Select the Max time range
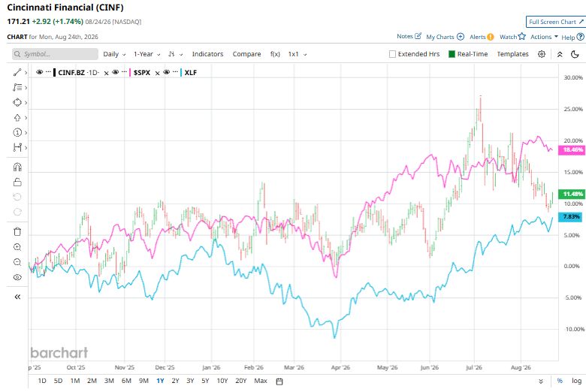Screen dimensions: 586x392 pyautogui.click(x=261, y=381)
